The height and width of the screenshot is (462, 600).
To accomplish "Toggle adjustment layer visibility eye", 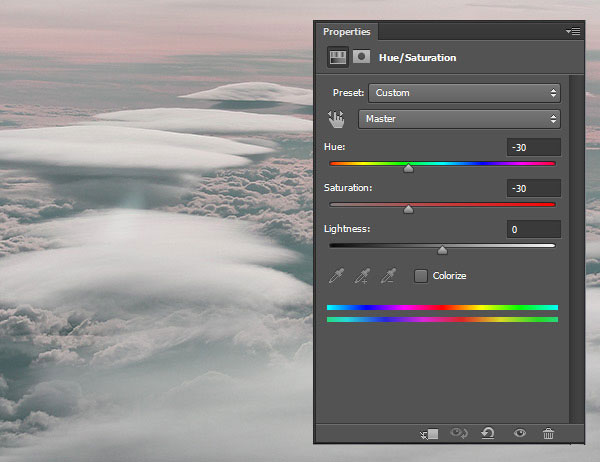I will click(x=519, y=433).
